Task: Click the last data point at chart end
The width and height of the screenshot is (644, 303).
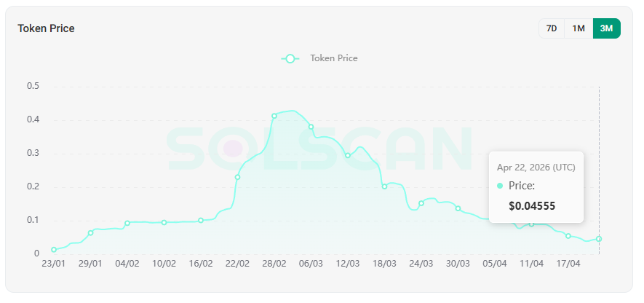Action: [x=599, y=239]
